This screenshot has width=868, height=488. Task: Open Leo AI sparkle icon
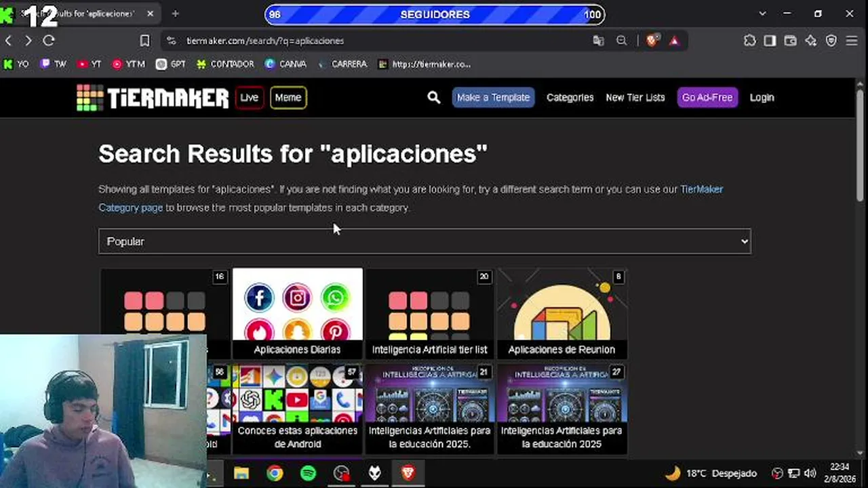(x=810, y=41)
